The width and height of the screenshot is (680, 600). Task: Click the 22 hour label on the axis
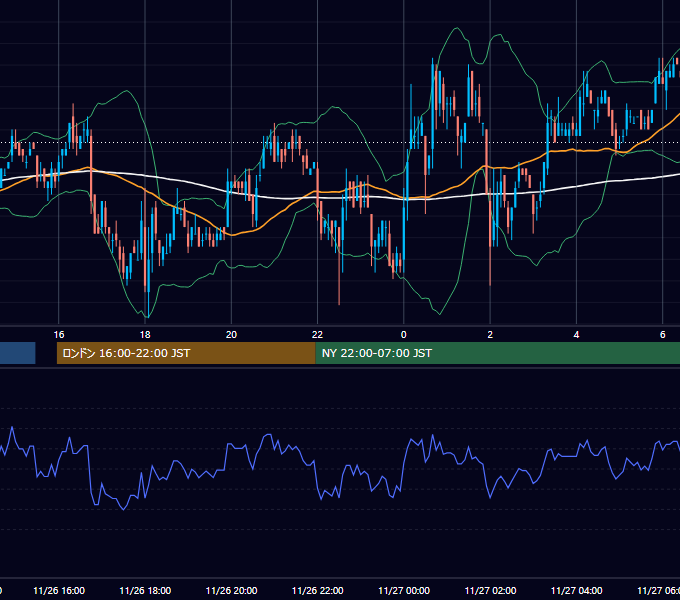317,335
